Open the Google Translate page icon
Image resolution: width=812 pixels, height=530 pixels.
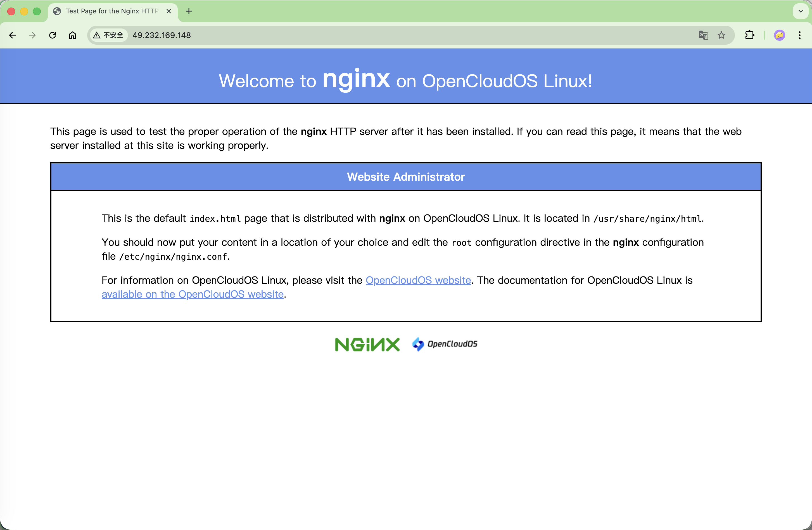(703, 35)
